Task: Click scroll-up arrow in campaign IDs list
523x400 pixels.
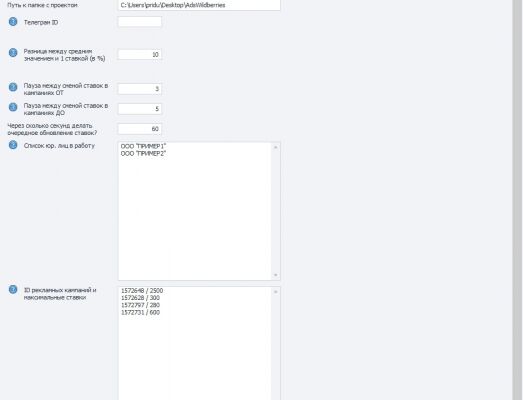Action: click(276, 292)
